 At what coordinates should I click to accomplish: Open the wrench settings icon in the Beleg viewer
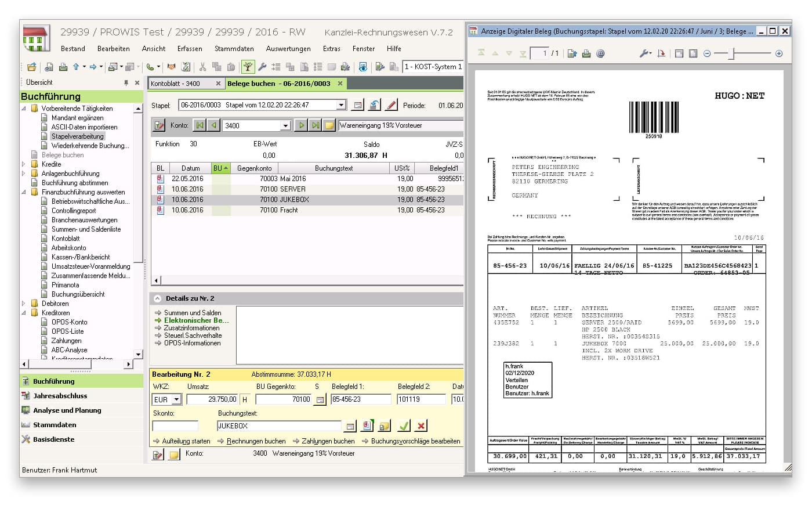pyautogui.click(x=645, y=52)
